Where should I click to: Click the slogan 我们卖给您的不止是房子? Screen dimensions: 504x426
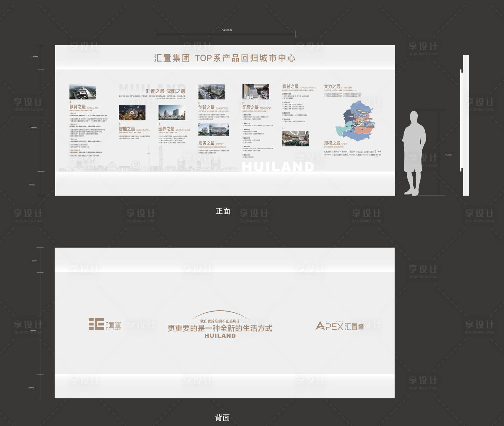(x=220, y=321)
